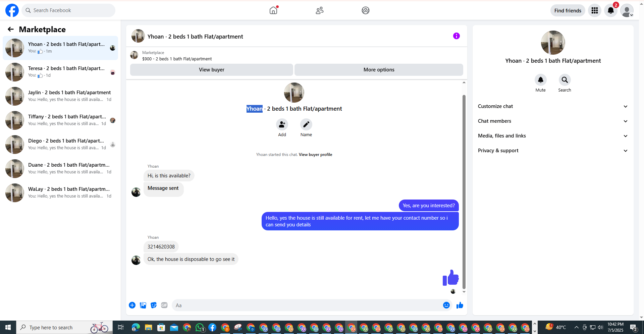The height and width of the screenshot is (334, 644).
Task: Open WaLay conversation in list
Action: pyautogui.click(x=60, y=193)
